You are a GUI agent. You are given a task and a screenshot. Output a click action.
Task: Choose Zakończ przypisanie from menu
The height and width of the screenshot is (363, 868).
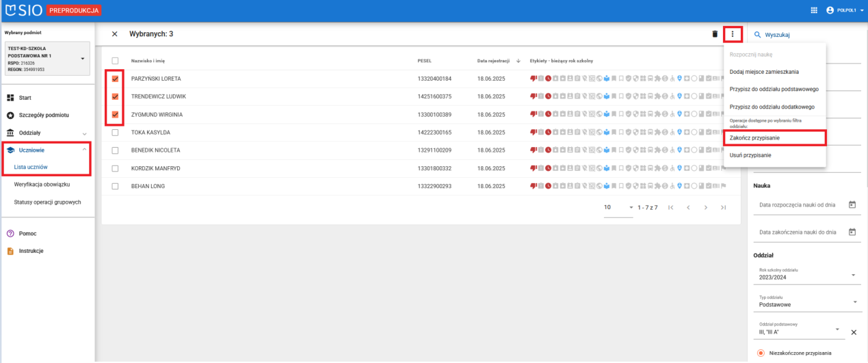point(774,138)
